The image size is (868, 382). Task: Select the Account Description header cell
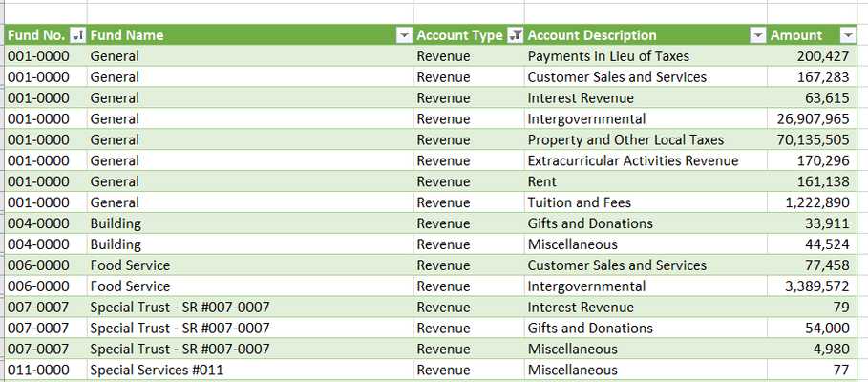(646, 35)
